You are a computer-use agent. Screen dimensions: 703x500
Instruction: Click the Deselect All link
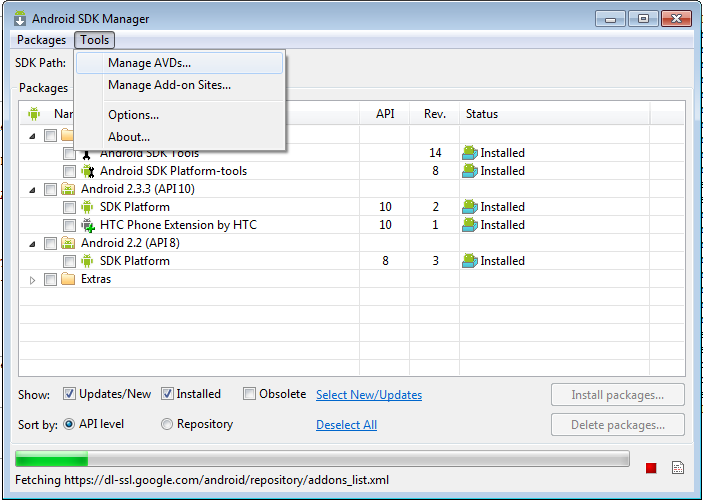click(x=346, y=425)
